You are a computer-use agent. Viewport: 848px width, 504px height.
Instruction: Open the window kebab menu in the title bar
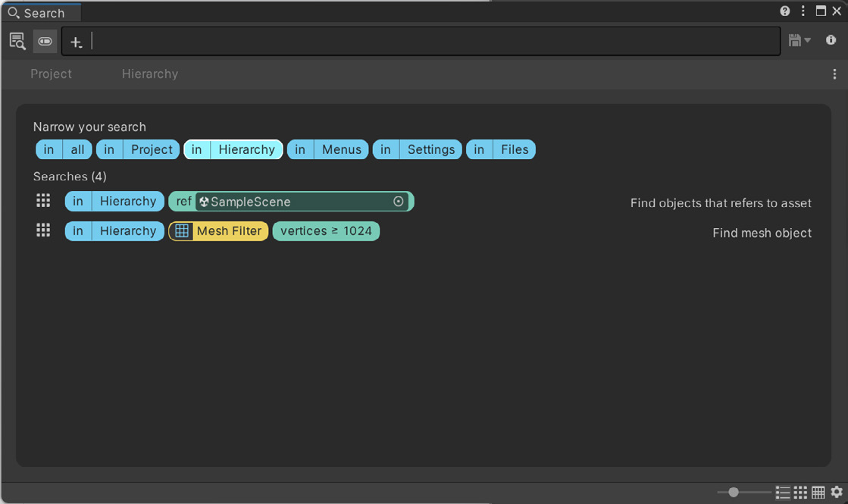(x=803, y=11)
